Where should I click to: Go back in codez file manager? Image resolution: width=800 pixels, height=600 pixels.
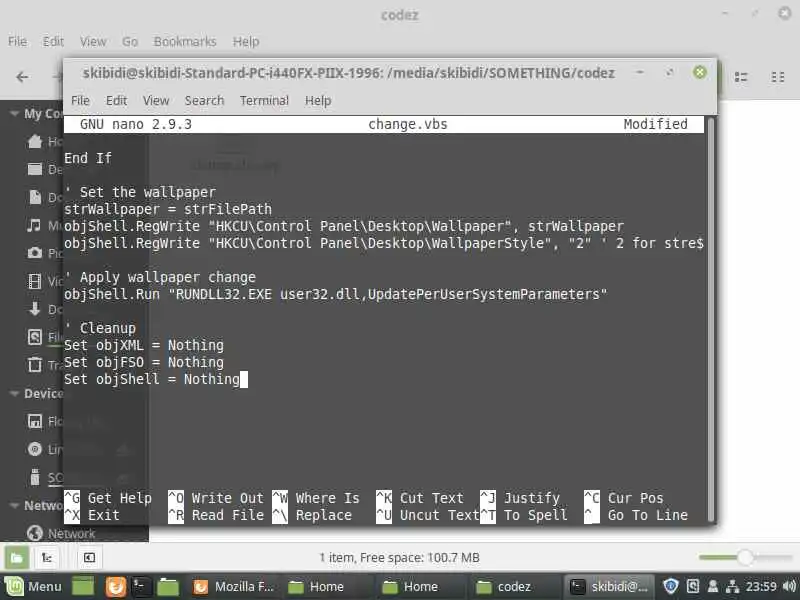click(x=22, y=77)
